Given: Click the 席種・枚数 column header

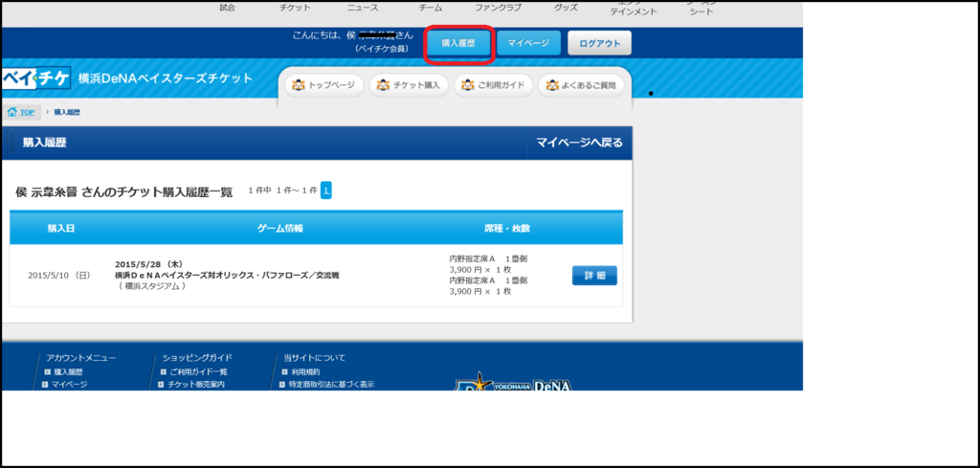Looking at the screenshot, I should (x=507, y=229).
